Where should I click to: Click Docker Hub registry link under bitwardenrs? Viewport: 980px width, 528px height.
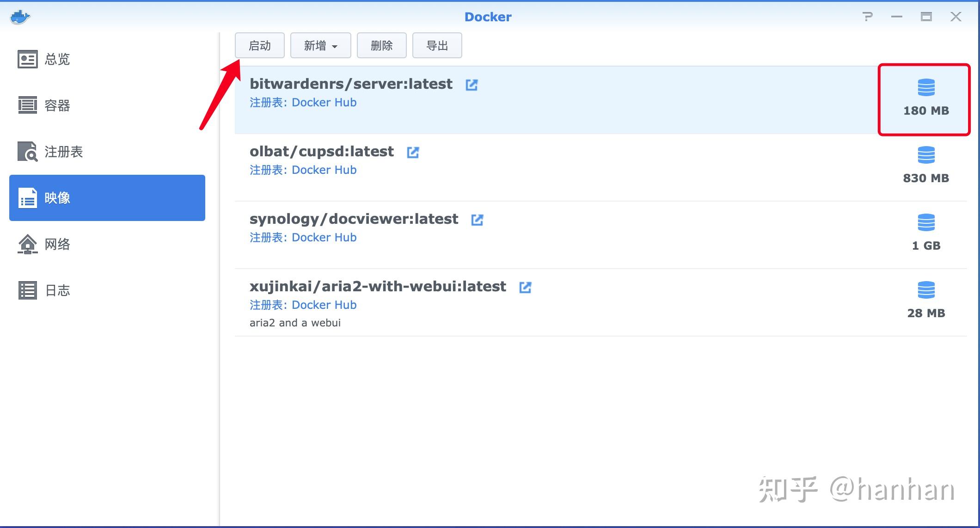[x=324, y=102]
